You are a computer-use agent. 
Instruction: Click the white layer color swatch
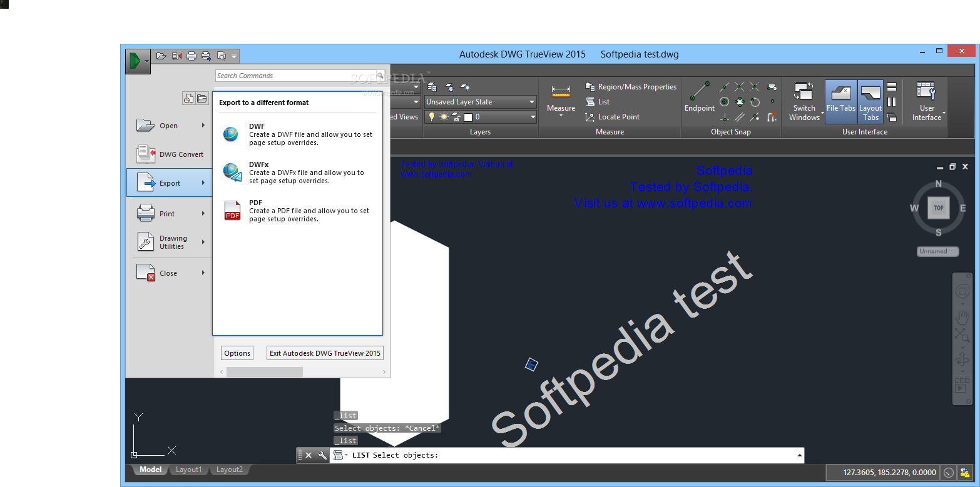click(x=467, y=117)
